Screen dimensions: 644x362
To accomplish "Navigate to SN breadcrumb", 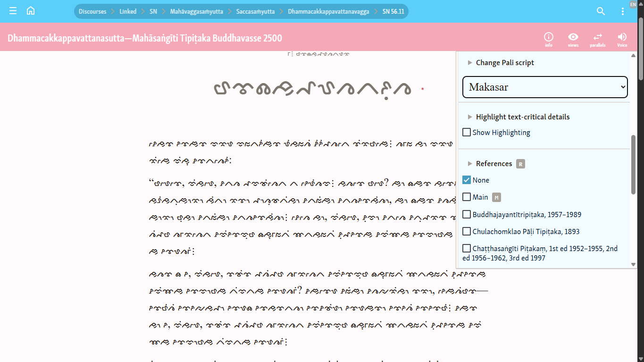I will tap(153, 11).
